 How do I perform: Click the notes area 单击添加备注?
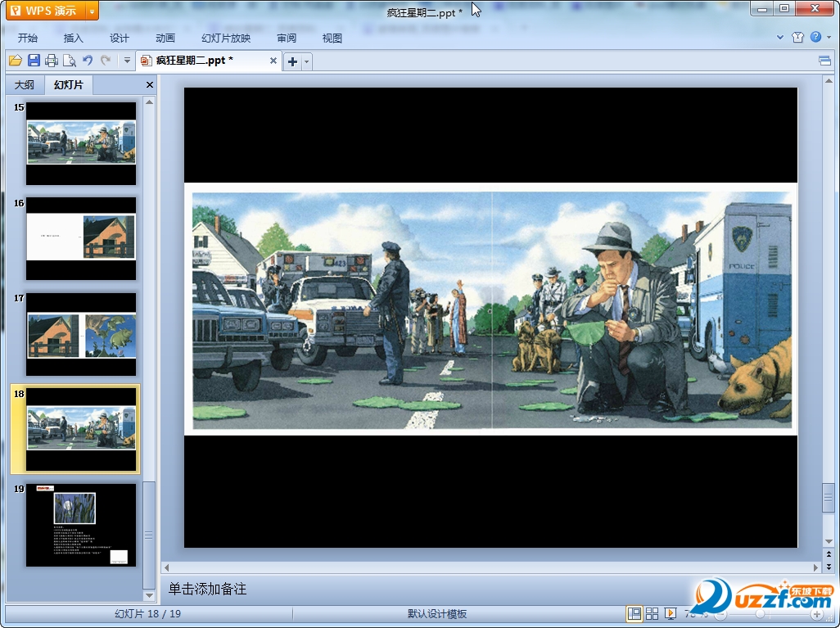point(207,589)
